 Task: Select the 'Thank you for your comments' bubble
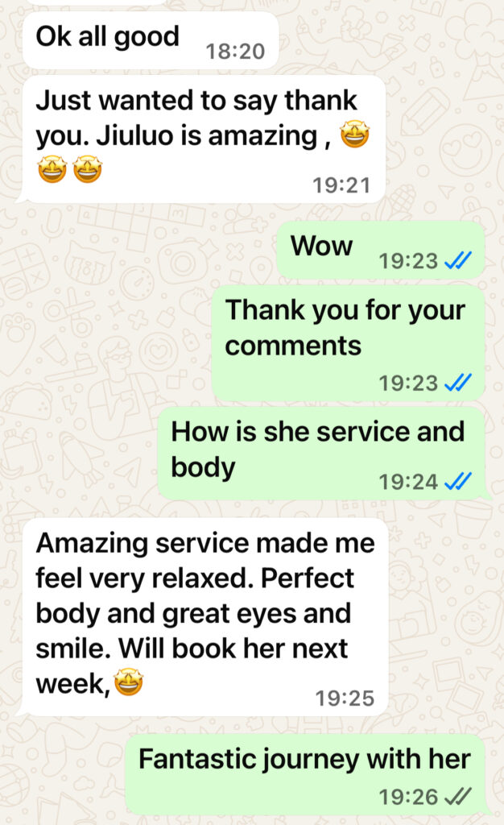[348, 343]
